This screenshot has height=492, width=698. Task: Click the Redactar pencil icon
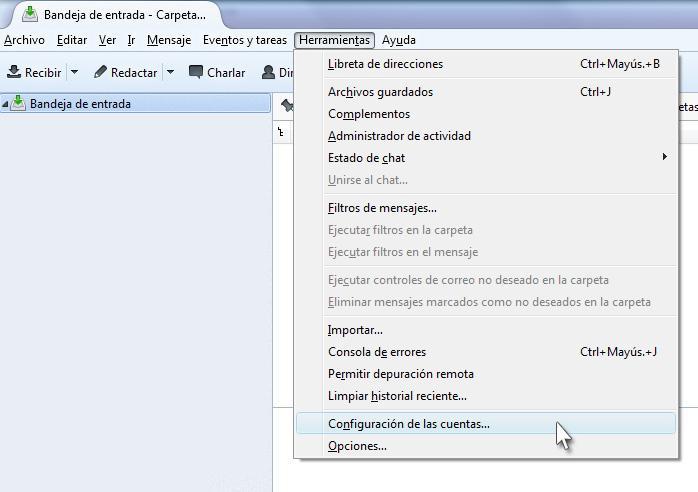tap(101, 72)
